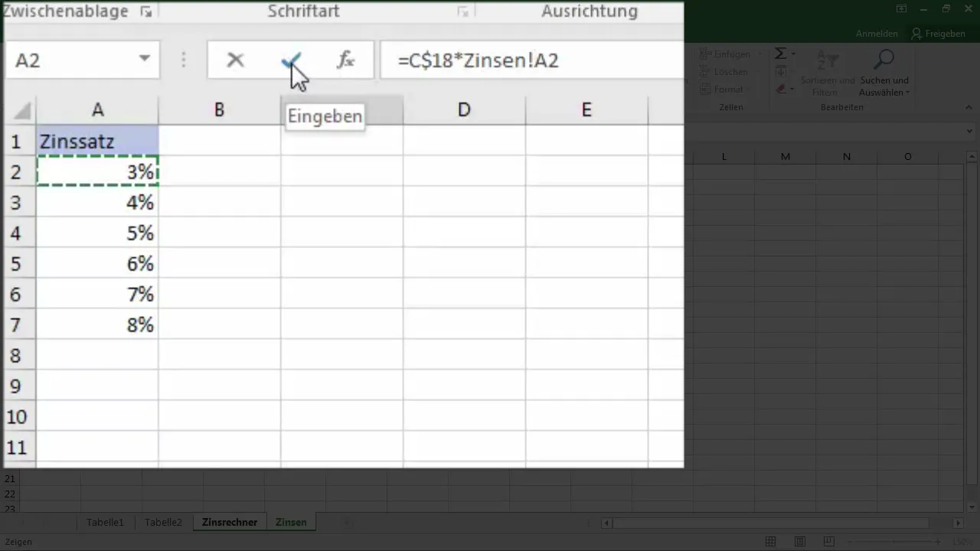Select column O header in background sheet
980x551 pixels.
(x=908, y=156)
